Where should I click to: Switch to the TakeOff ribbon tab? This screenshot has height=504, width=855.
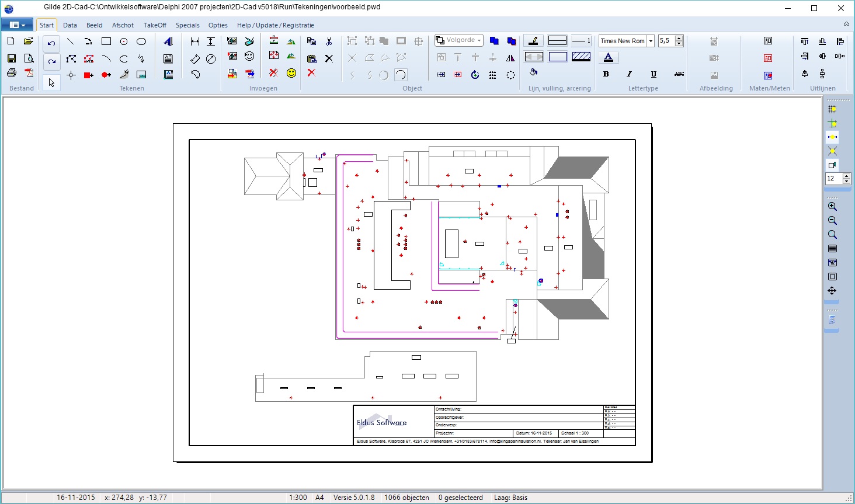pos(155,25)
